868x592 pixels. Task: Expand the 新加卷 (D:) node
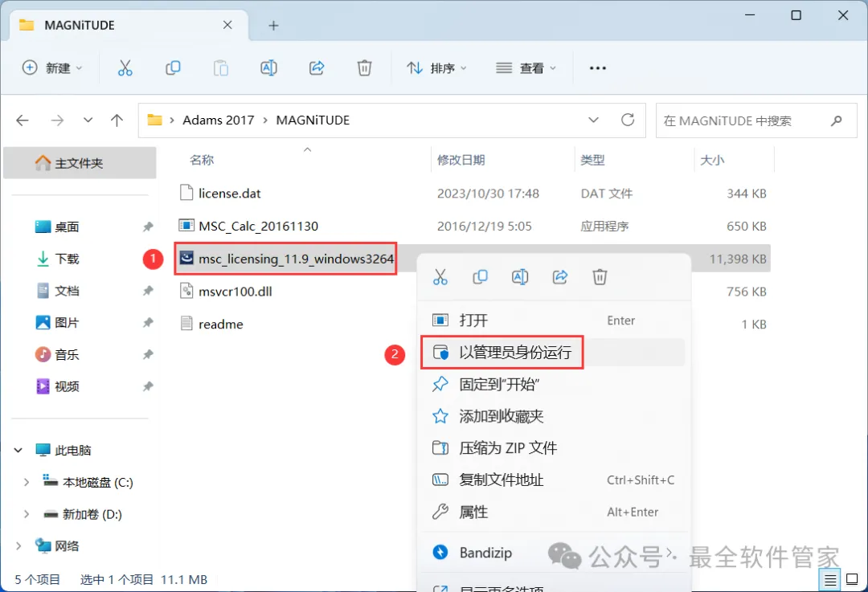coord(27,515)
